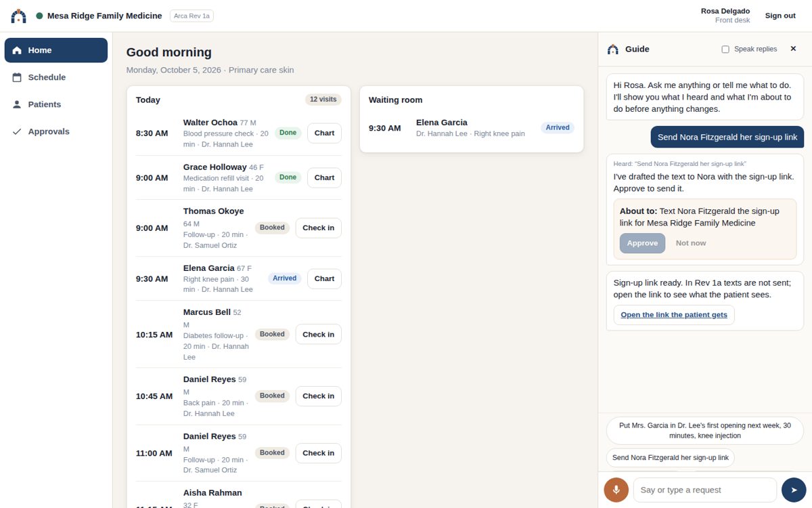This screenshot has height=508, width=812.
Task: Click Marcus Bell's Booked badge
Action: click(x=272, y=334)
